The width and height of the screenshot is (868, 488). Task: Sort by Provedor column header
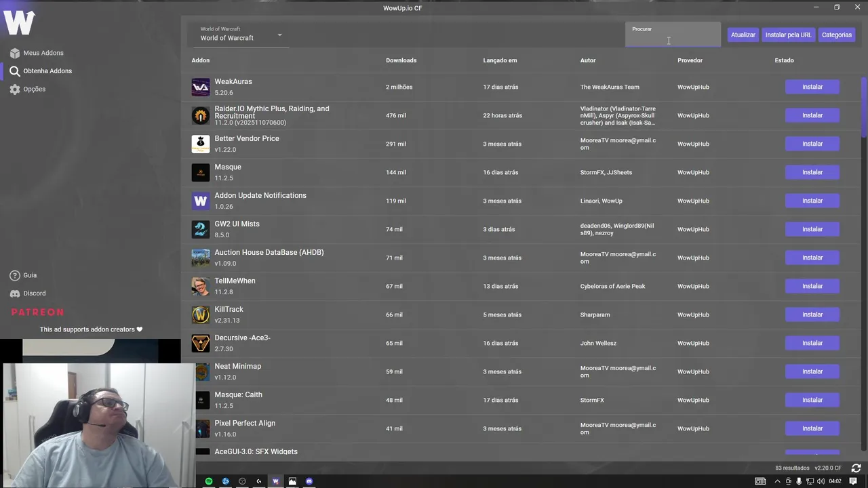[690, 60]
